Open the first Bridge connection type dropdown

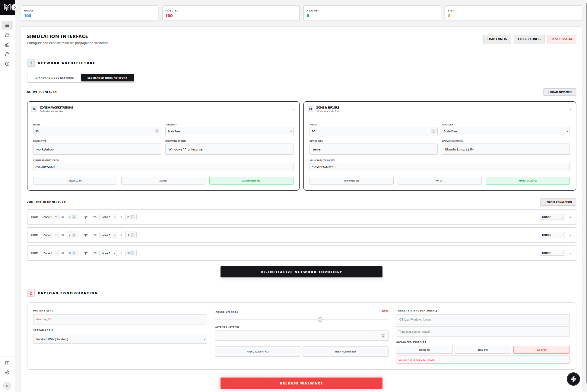(552, 217)
